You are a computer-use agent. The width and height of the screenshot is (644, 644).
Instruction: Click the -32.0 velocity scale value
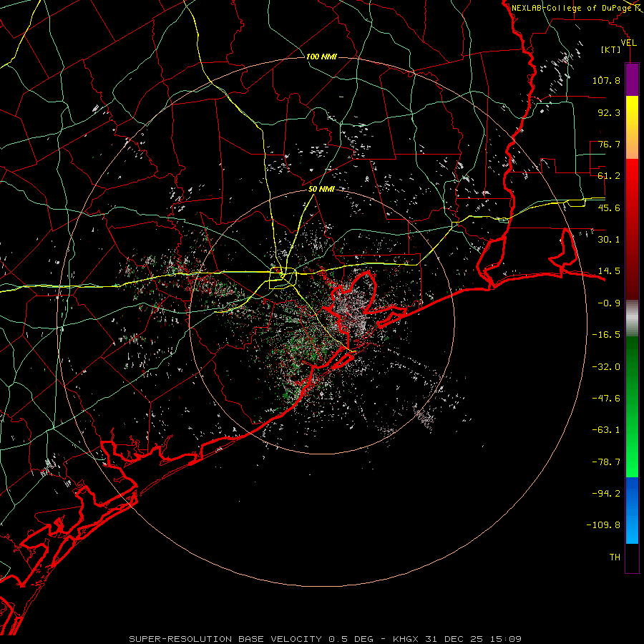(606, 367)
